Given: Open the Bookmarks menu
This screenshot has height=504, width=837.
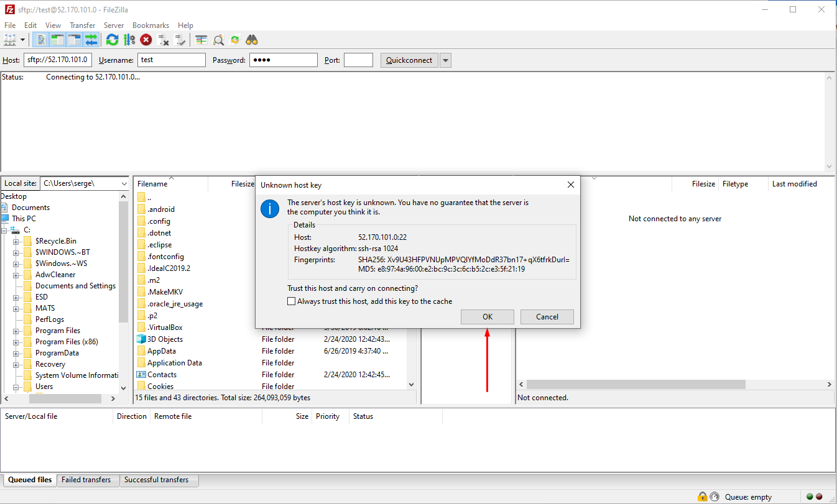Looking at the screenshot, I should [x=150, y=25].
